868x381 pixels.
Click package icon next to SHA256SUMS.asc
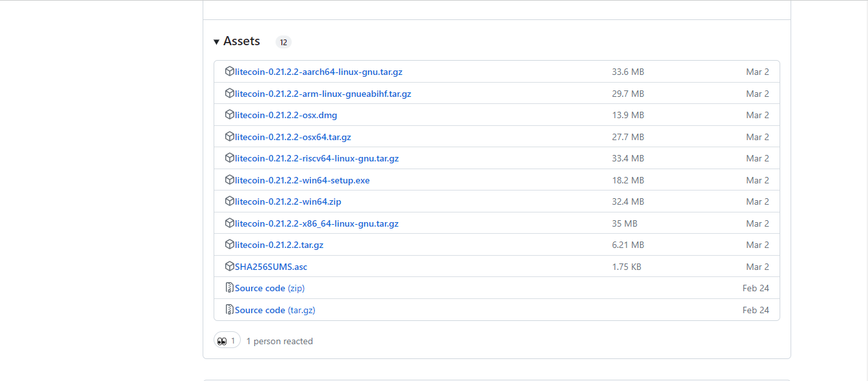click(229, 267)
